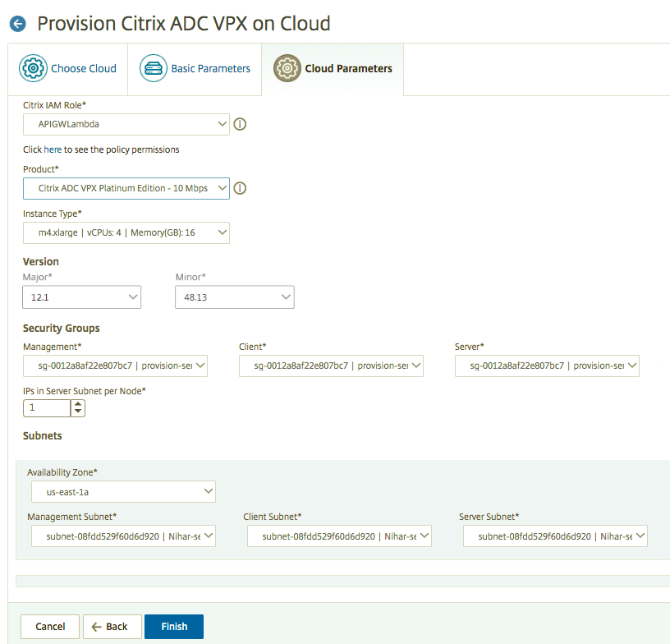Viewport: 670px width, 644px height.
Task: Click the Cancel button
Action: [50, 627]
